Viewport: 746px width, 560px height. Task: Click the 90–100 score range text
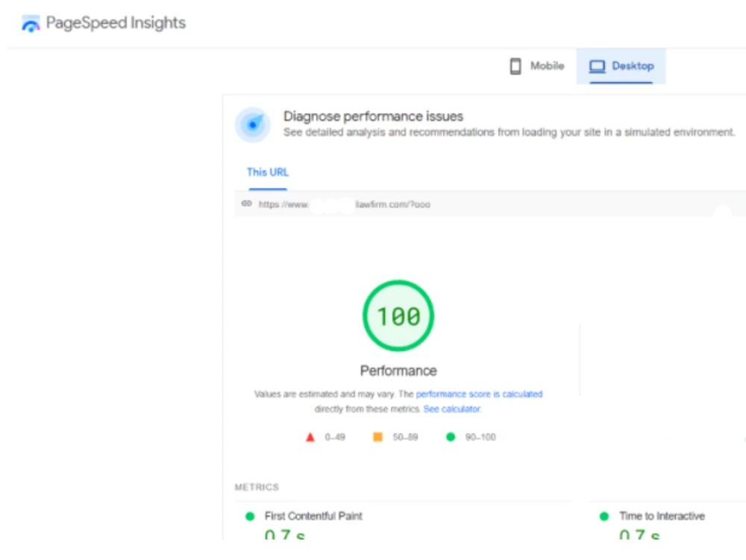click(480, 437)
